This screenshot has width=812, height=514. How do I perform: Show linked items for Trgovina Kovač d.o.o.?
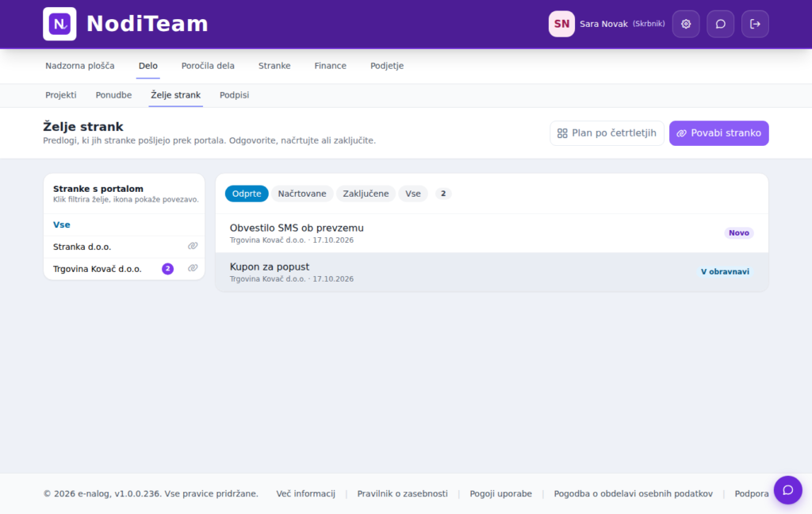coord(193,268)
